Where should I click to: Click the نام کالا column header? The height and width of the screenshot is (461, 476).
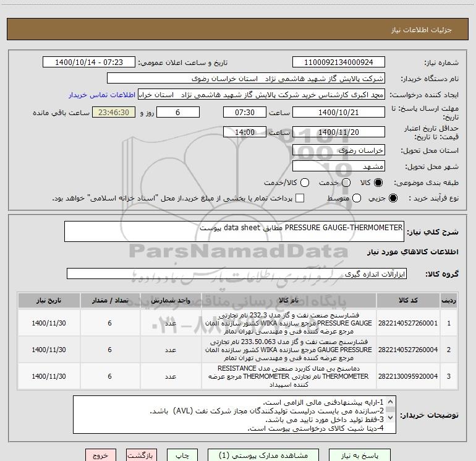[289, 300]
